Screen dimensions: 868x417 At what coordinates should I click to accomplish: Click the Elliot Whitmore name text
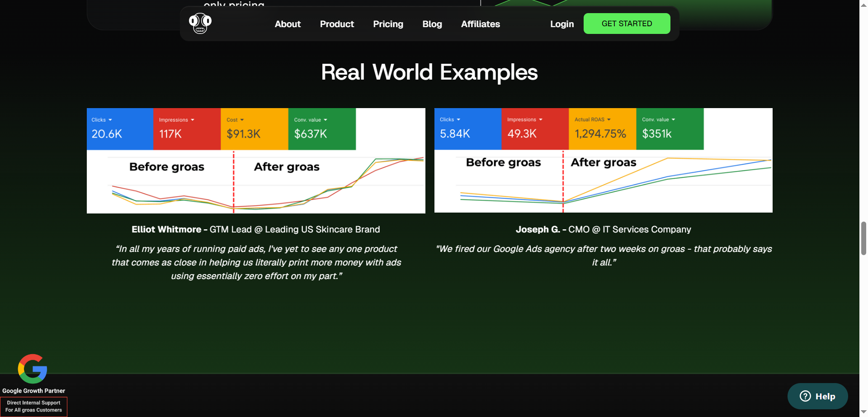(166, 229)
